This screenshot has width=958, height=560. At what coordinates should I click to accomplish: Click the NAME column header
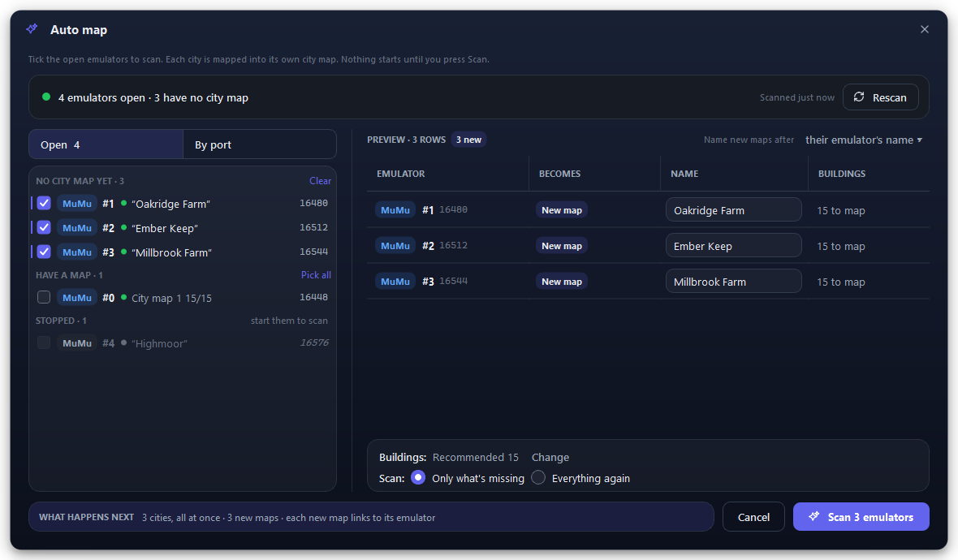[x=684, y=174]
